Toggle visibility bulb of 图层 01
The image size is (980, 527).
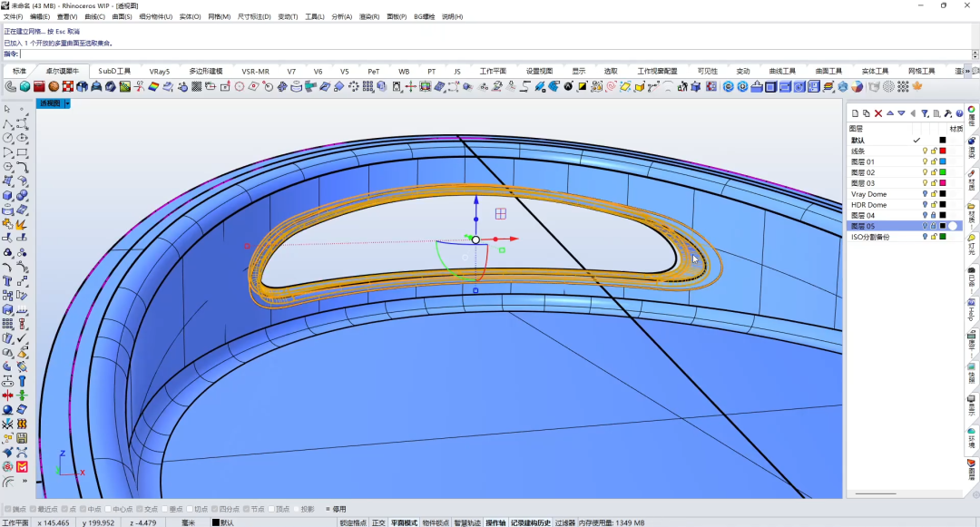pyautogui.click(x=925, y=161)
